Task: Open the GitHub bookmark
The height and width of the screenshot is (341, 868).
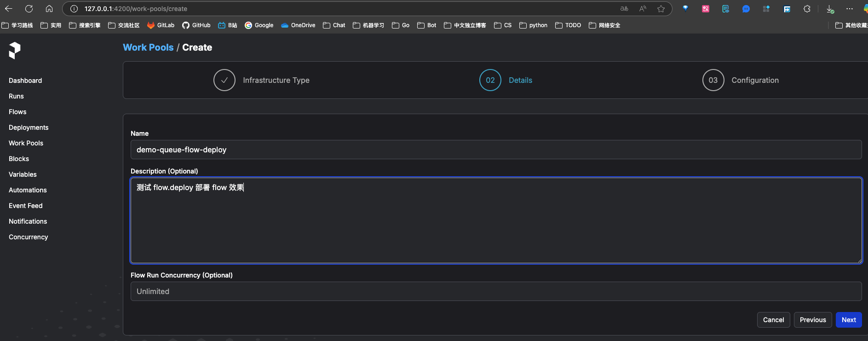Action: click(196, 25)
